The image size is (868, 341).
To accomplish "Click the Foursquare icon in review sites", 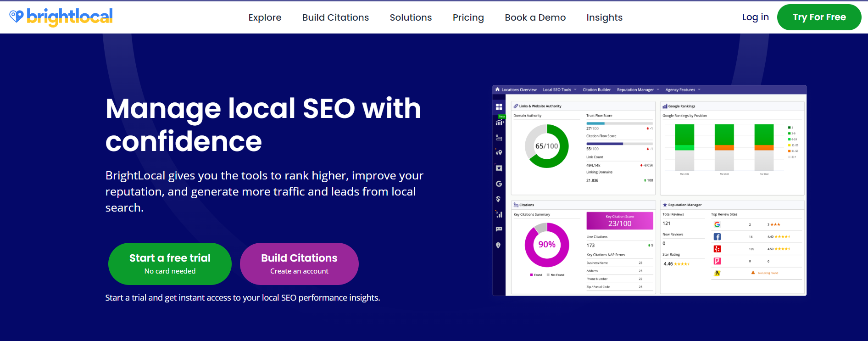I will 717,261.
